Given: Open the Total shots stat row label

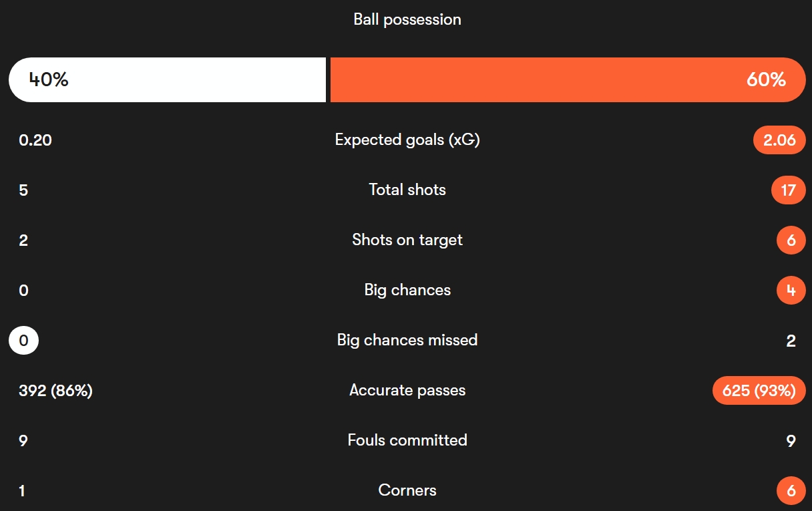Looking at the screenshot, I should (407, 190).
